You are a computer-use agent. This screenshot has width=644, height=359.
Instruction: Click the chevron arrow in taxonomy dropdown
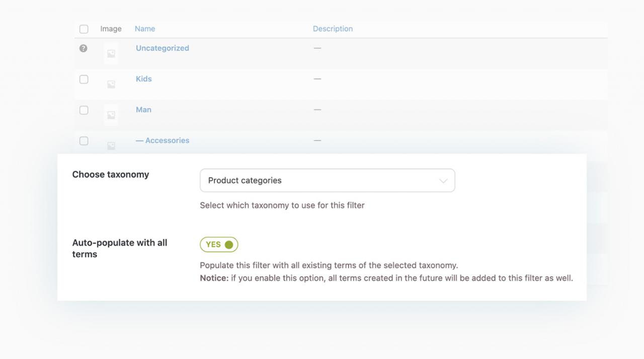[443, 181]
